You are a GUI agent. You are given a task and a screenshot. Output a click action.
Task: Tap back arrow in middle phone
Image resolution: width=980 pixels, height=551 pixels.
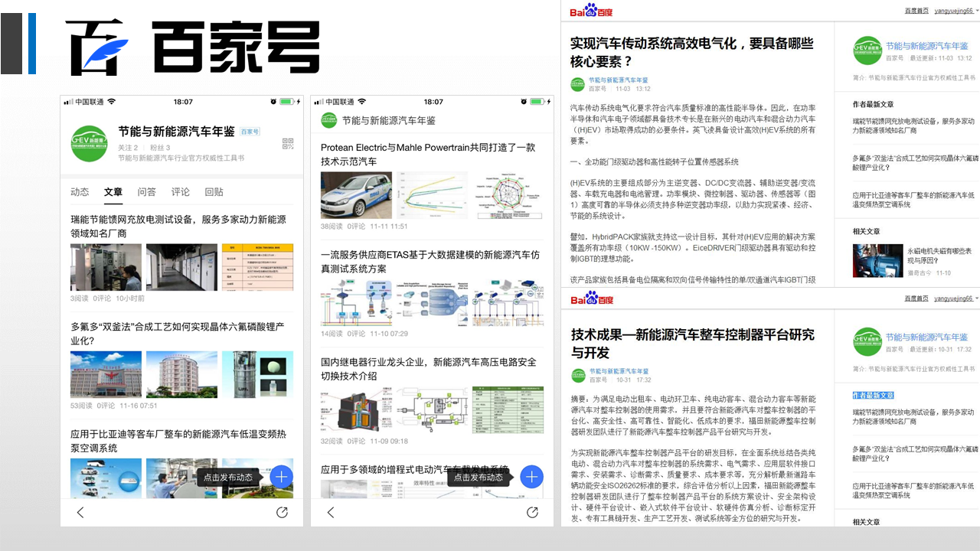pyautogui.click(x=331, y=512)
